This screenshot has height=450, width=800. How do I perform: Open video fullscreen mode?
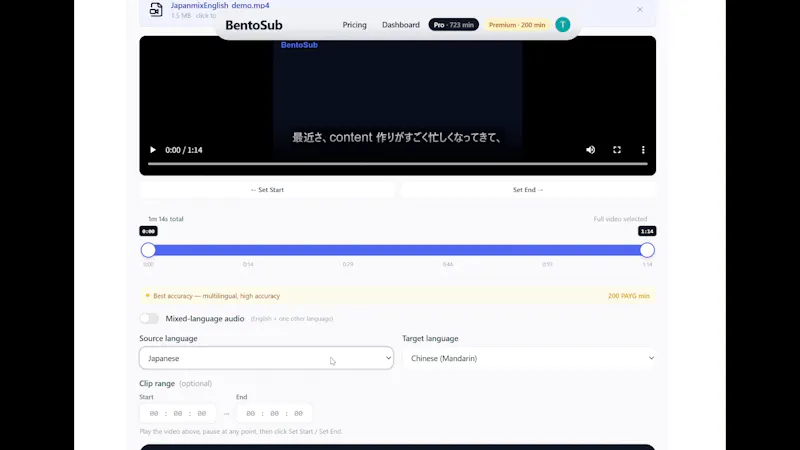click(617, 150)
